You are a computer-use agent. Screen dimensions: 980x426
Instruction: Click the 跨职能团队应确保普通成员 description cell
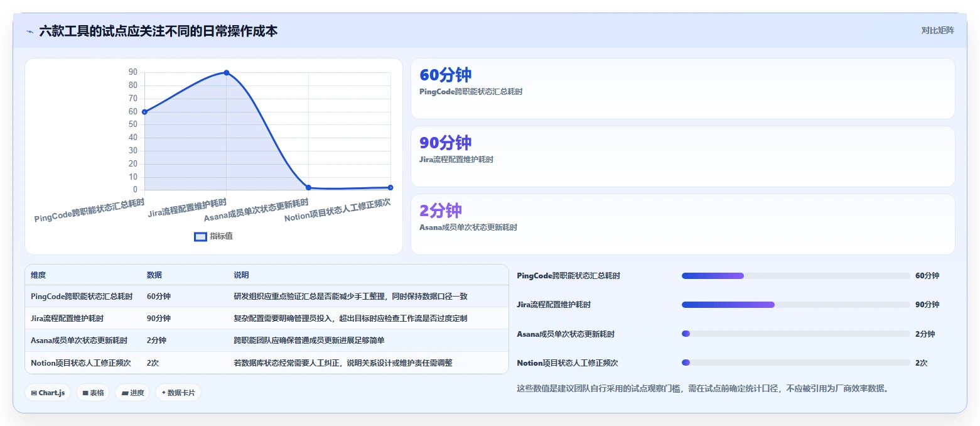coord(309,341)
